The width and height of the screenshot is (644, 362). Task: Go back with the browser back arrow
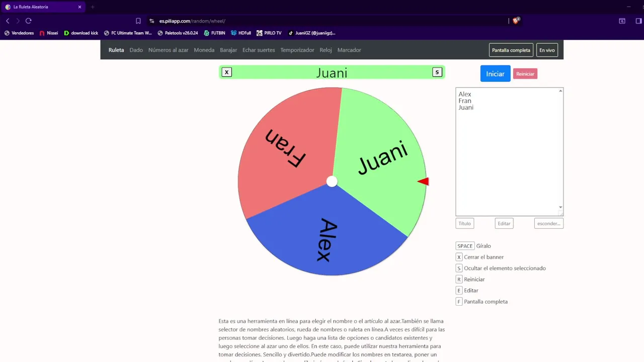[x=8, y=21]
